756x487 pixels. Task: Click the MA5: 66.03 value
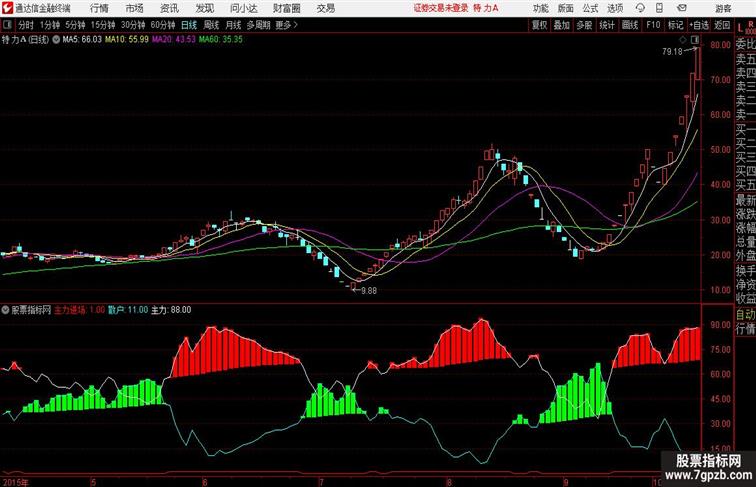point(82,40)
